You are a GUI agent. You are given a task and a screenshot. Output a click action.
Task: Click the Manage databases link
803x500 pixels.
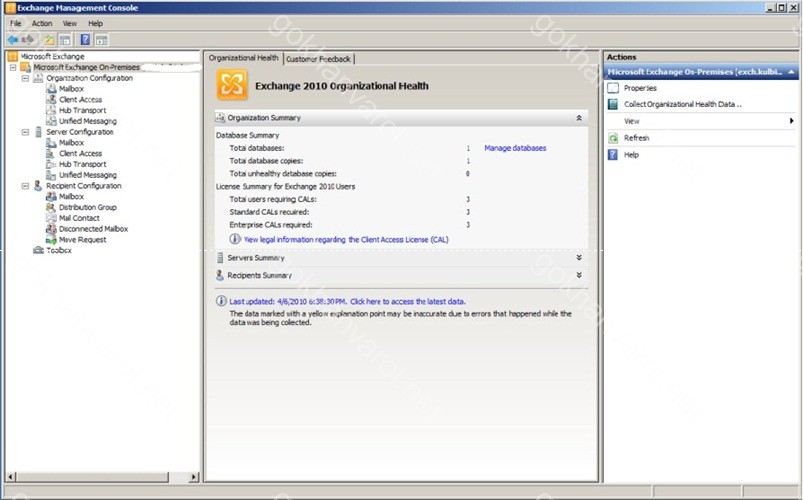pyautogui.click(x=515, y=148)
